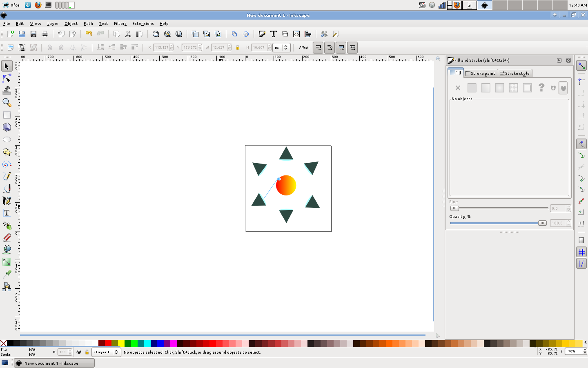Click the No paint X button
588x368 pixels.
[458, 88]
